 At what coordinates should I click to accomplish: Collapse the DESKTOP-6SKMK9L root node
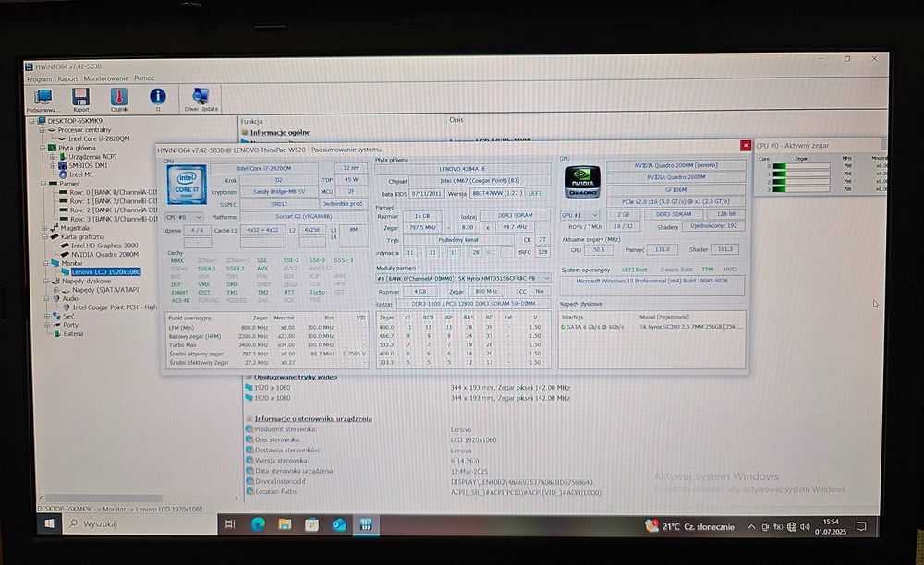(x=32, y=121)
